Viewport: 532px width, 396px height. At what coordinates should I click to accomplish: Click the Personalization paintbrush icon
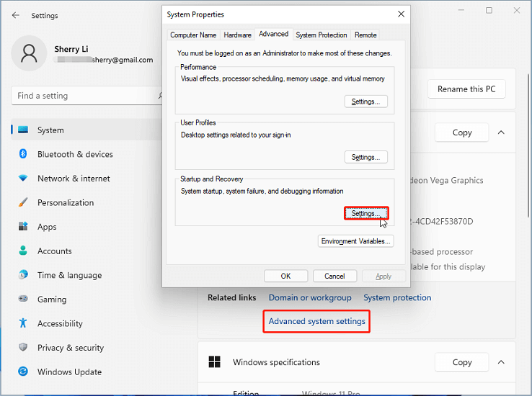click(23, 202)
